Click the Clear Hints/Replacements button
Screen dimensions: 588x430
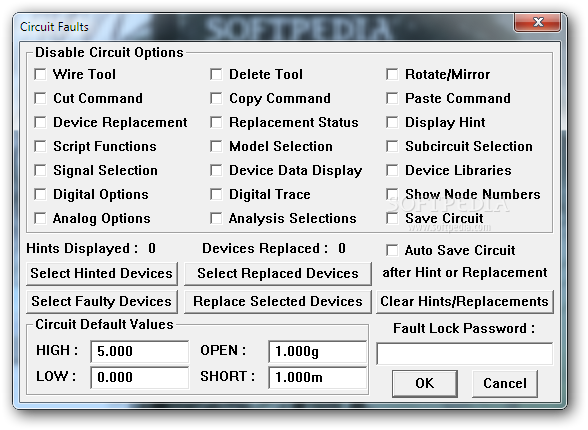point(465,302)
